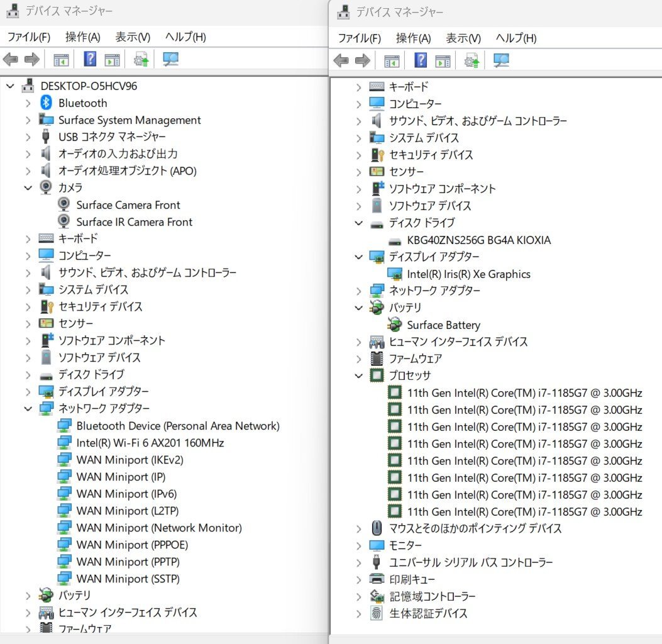Select モニター category in right window
This screenshot has height=644, width=662.
pos(405,545)
